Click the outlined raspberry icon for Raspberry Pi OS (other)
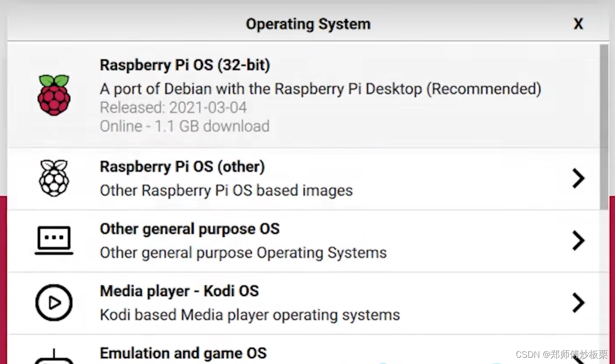 (x=54, y=178)
